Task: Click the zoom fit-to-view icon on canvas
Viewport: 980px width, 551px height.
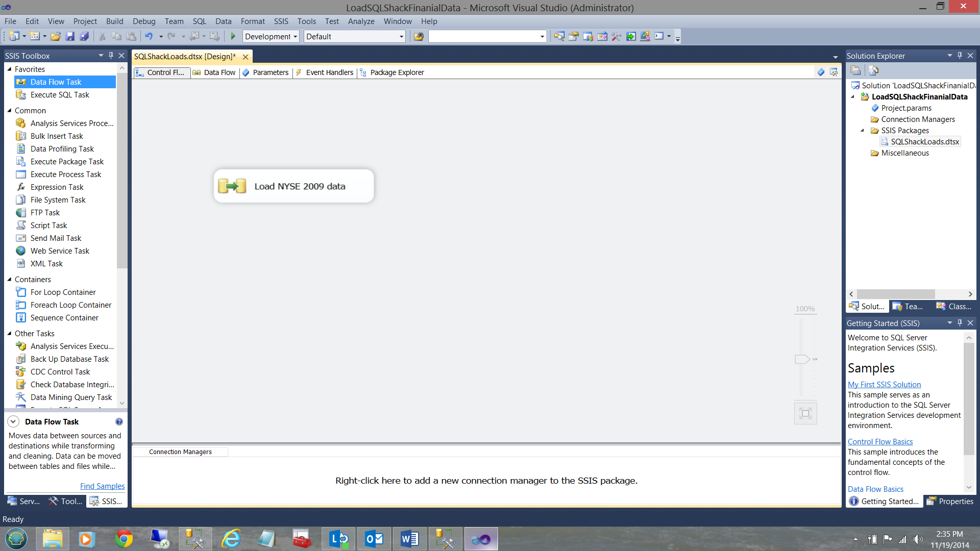Action: 805,413
